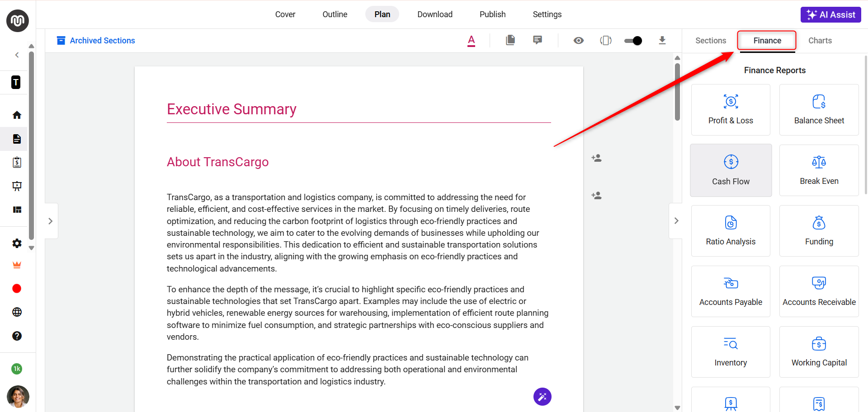Open the comments icon in toolbar

(538, 40)
